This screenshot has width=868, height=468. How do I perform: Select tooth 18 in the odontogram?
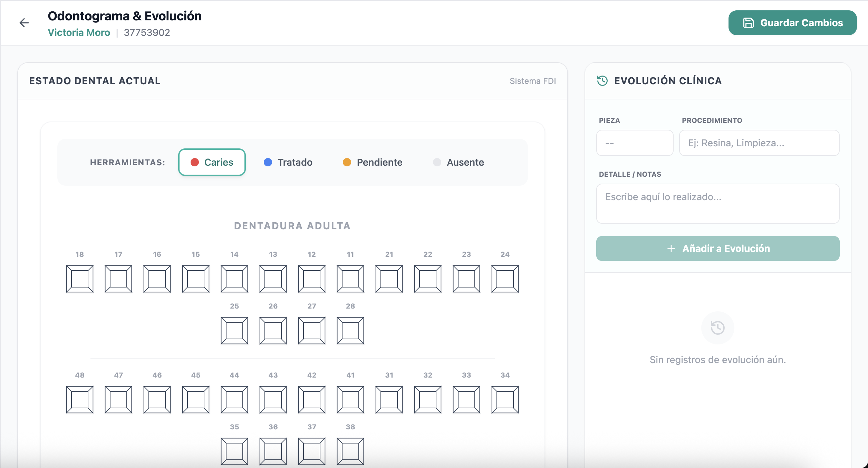[80, 279]
